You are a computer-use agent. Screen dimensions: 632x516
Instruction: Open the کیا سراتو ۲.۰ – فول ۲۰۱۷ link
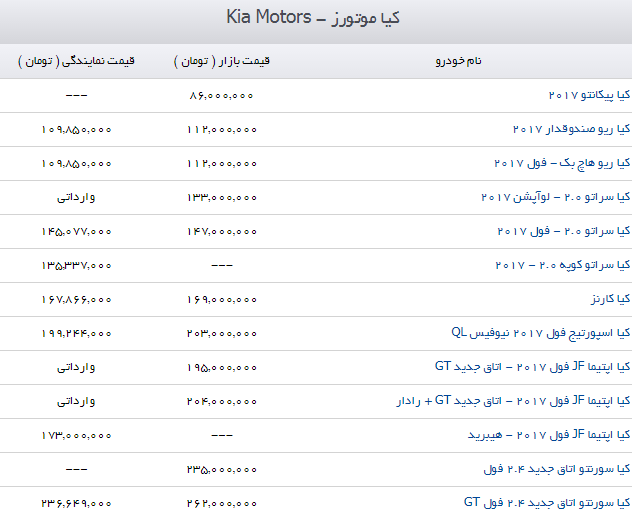(x=563, y=231)
